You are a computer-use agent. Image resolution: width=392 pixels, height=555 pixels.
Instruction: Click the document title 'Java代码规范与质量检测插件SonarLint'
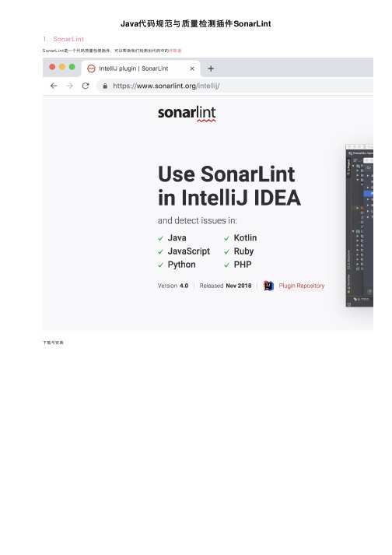click(x=196, y=23)
